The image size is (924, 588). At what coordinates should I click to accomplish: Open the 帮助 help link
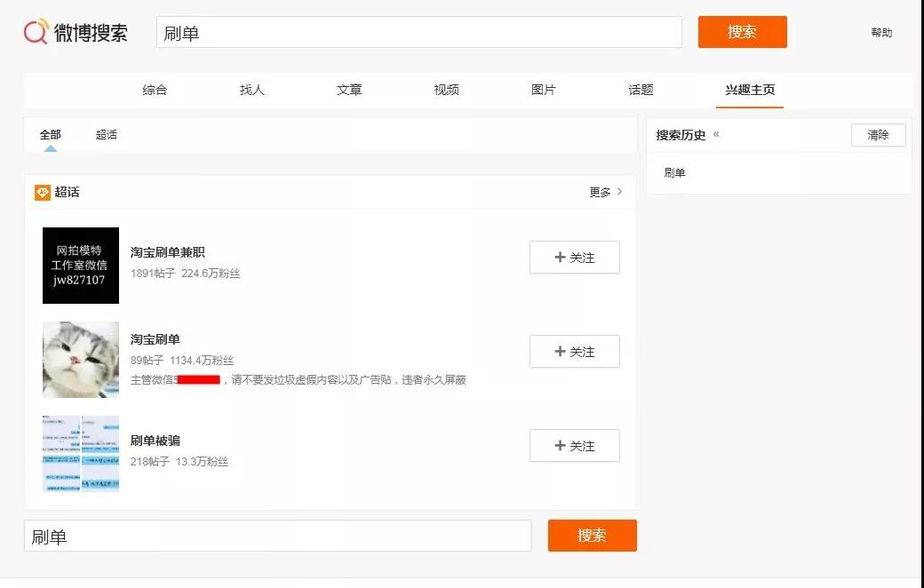881,33
